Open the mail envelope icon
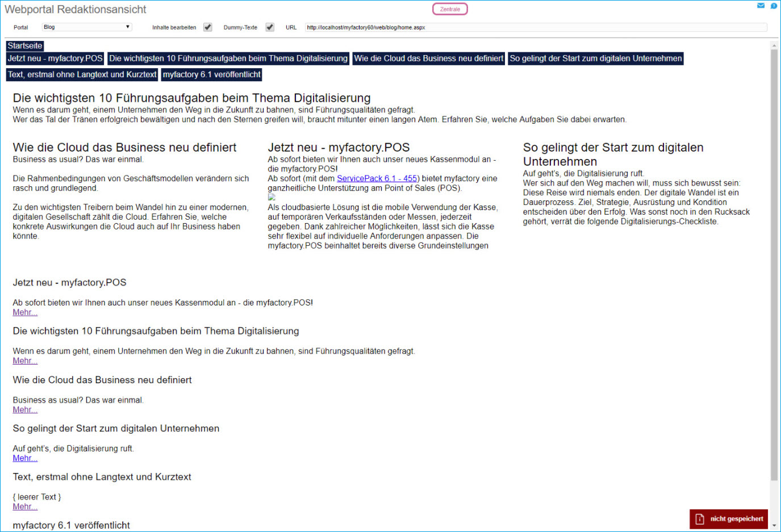Screen dimensions: 781x532 (x=761, y=6)
